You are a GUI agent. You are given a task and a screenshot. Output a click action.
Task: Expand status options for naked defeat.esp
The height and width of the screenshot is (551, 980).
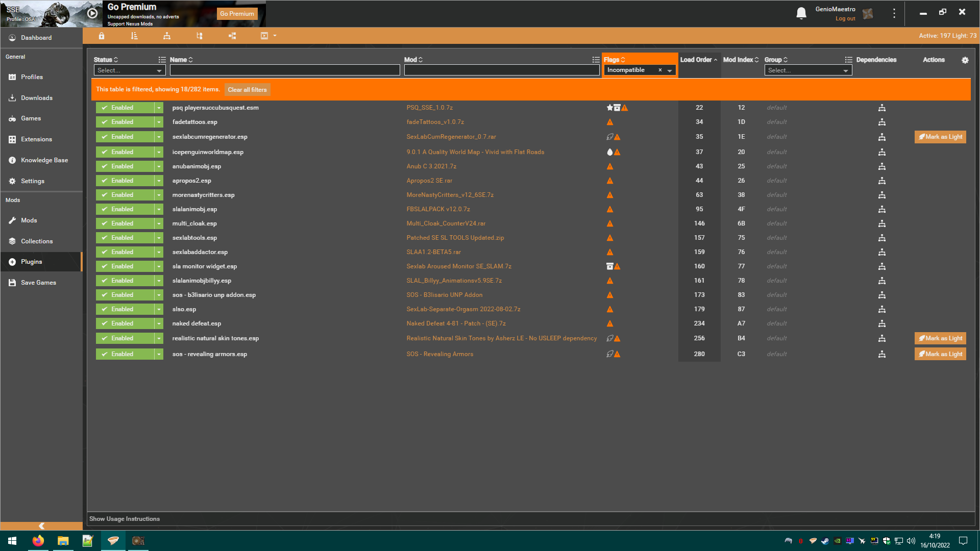[159, 323]
